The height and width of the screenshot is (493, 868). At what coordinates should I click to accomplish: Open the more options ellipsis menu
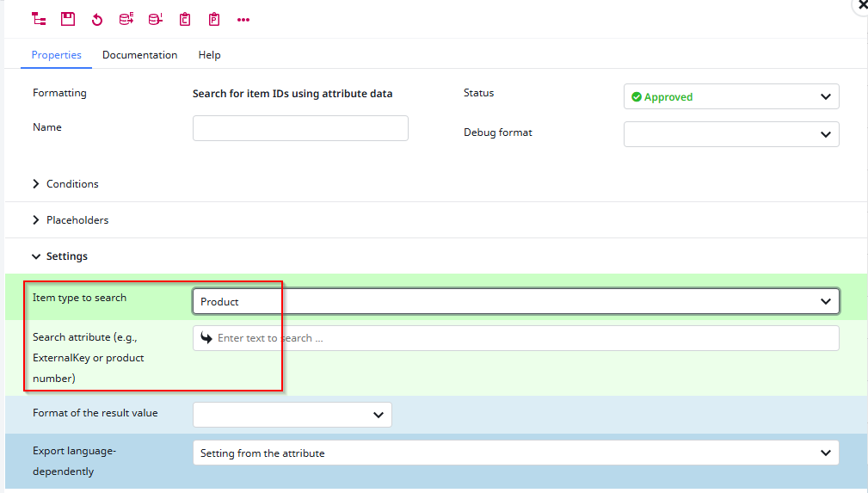pyautogui.click(x=243, y=20)
